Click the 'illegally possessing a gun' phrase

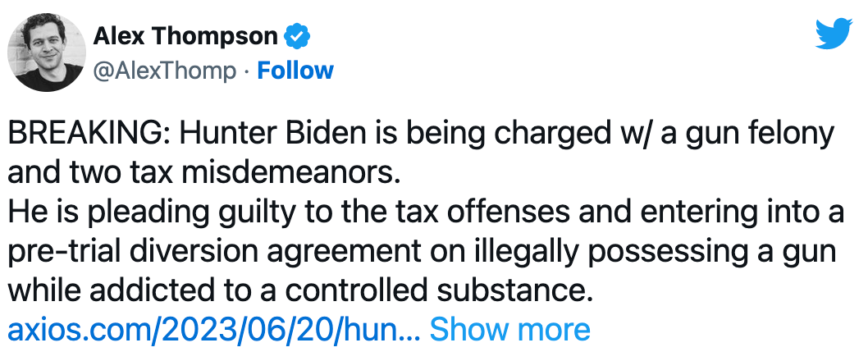(667, 250)
